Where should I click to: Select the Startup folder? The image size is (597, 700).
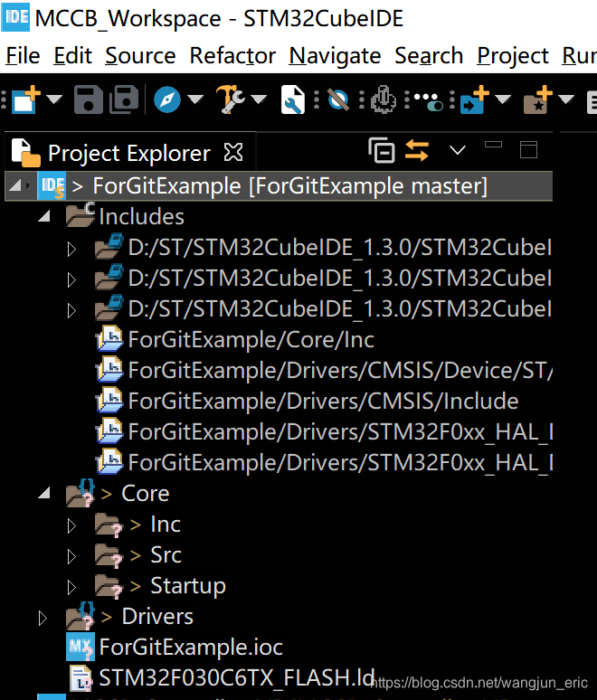coord(188,586)
